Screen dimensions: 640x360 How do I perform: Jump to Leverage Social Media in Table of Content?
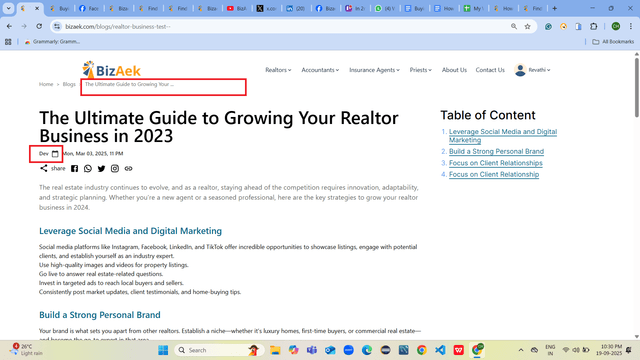503,136
